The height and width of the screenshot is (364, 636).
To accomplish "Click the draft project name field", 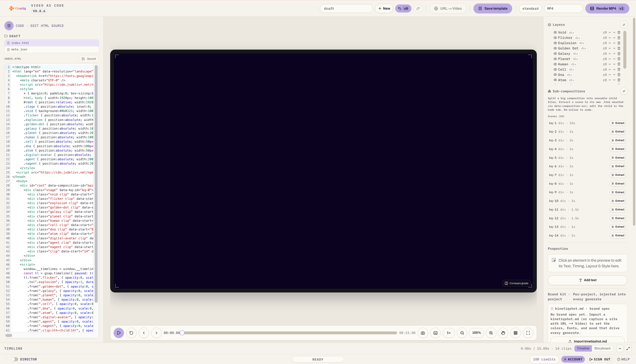I will (346, 9).
